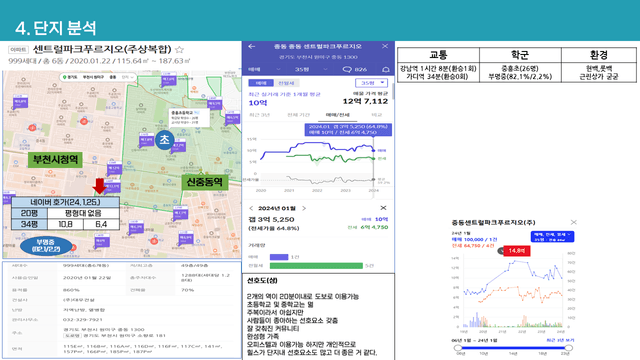
Task: Select the 매매/전세 chart tab
Action: tap(338, 115)
